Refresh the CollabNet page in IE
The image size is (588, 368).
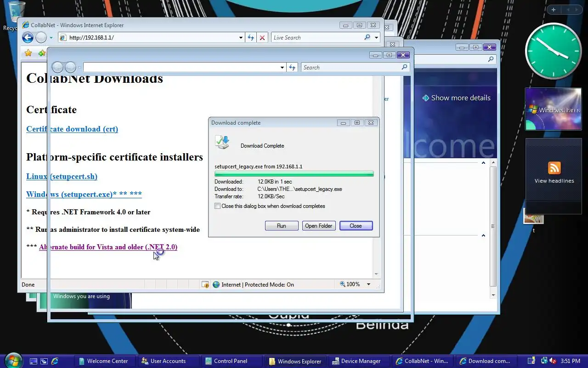(x=251, y=38)
